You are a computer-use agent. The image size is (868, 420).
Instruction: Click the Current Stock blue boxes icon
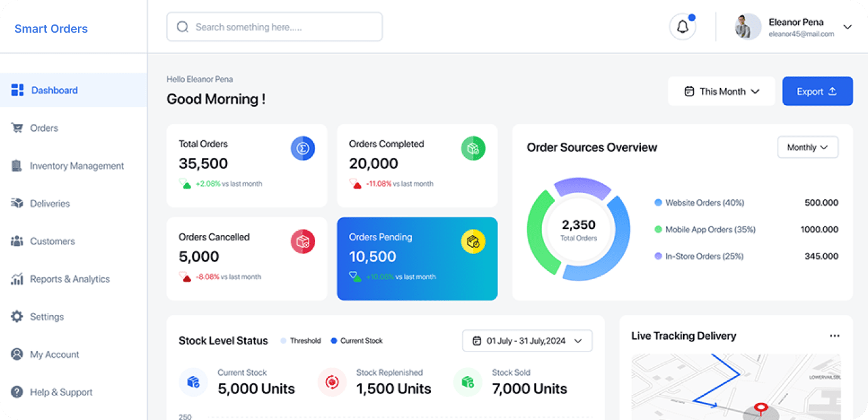point(193,382)
